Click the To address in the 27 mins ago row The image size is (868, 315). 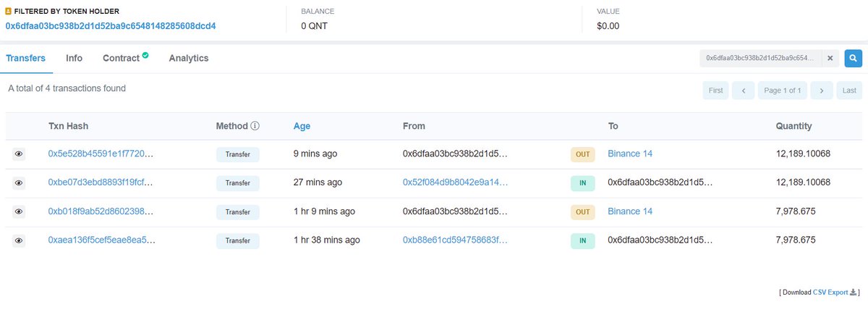coord(660,183)
